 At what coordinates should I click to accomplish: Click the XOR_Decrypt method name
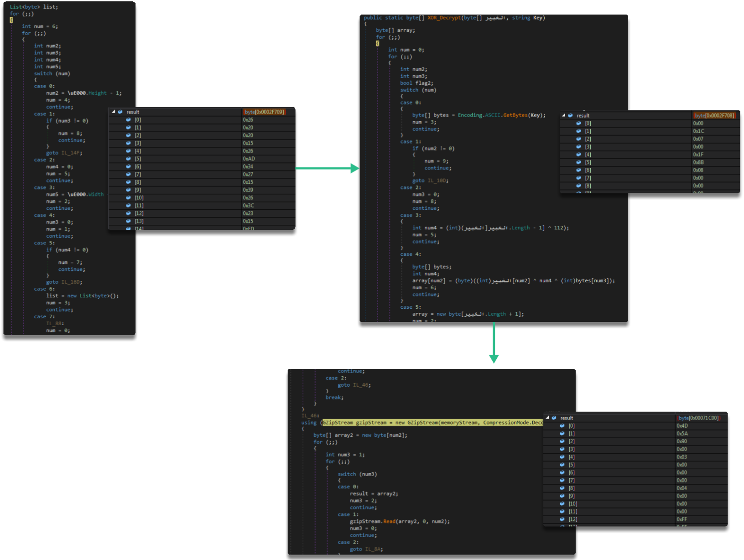coord(444,18)
